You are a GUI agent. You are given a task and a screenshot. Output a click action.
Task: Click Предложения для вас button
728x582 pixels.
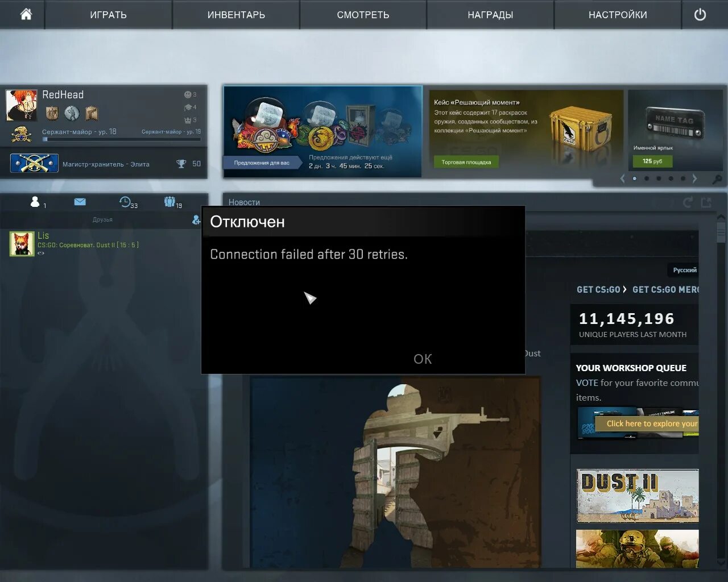(261, 163)
